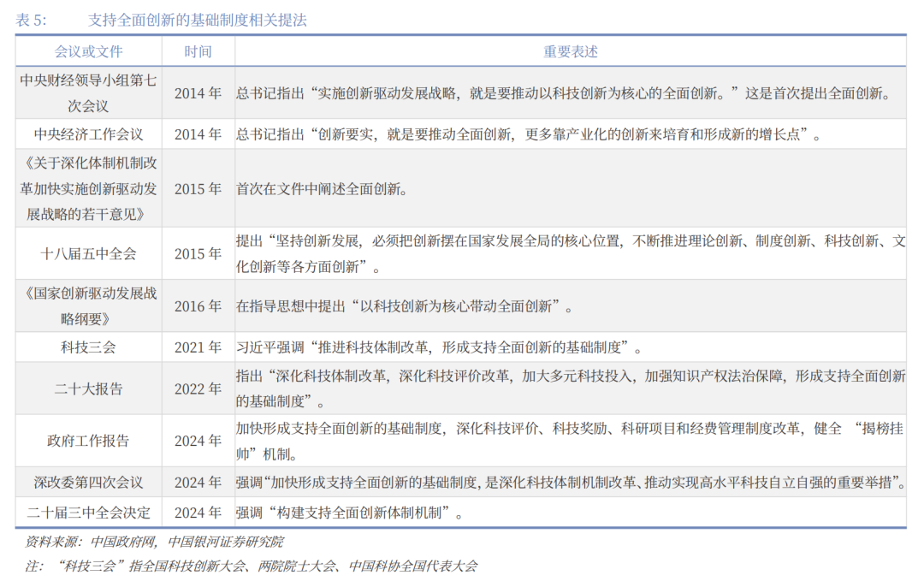924x587 pixels.
Task: Select the 二十大报告 cell
Action: pyautogui.click(x=88, y=389)
